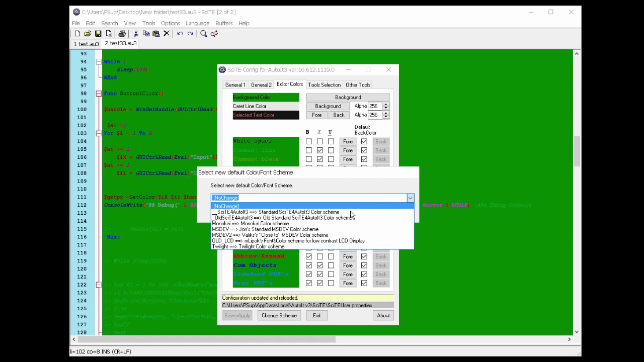Click the SciTE Config dialog title icon
The width and height of the screenshot is (644, 362).
[x=222, y=70]
